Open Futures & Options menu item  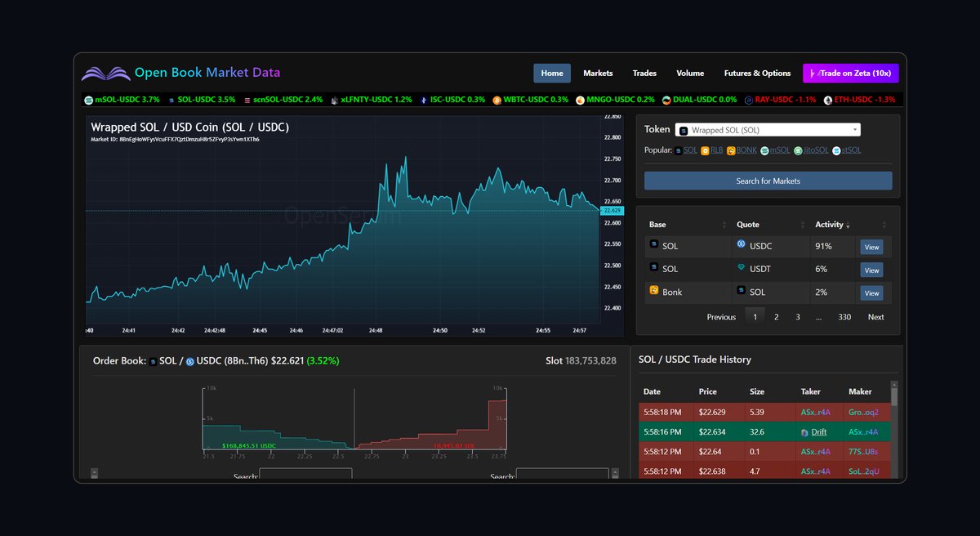click(757, 74)
